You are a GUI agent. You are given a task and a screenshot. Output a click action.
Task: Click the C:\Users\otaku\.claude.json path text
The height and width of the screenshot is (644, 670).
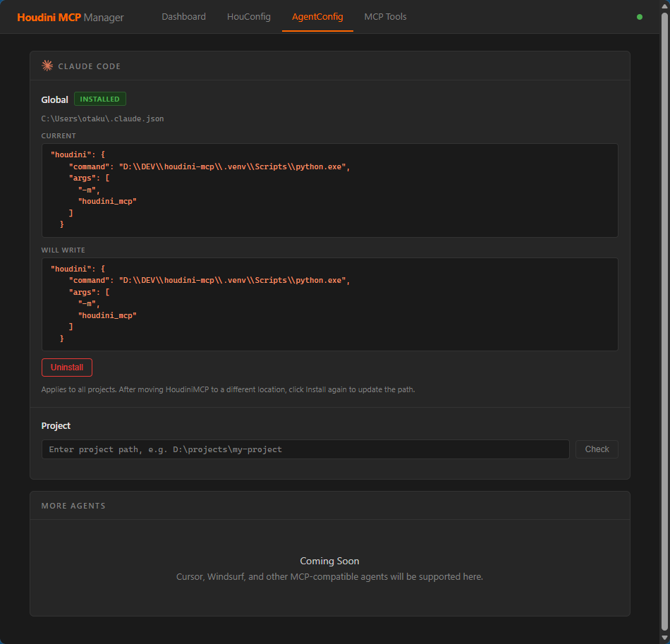(x=102, y=119)
